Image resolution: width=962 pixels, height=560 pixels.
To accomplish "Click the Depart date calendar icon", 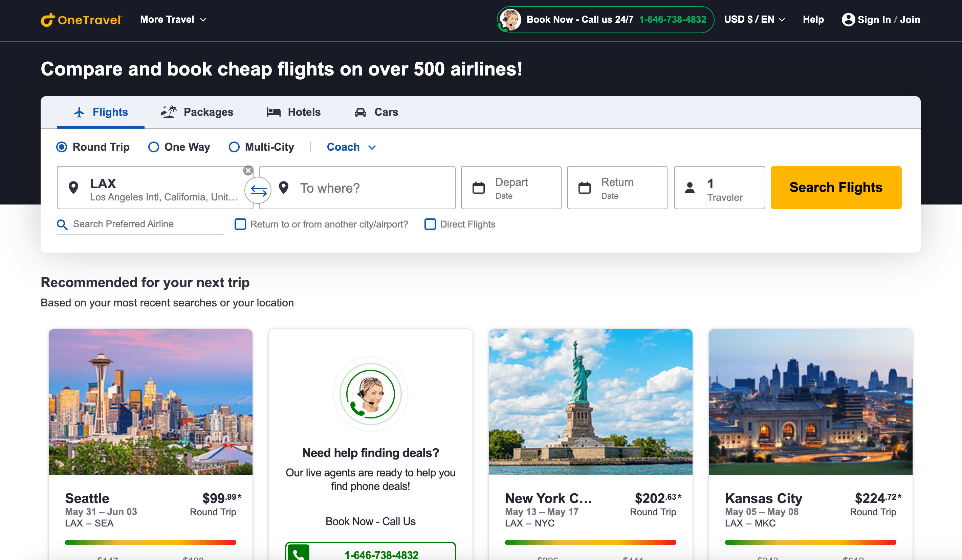I will (x=478, y=188).
